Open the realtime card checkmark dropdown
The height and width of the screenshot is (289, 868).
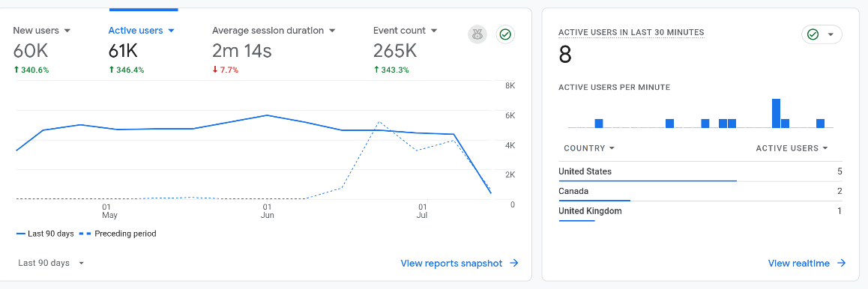[x=822, y=34]
